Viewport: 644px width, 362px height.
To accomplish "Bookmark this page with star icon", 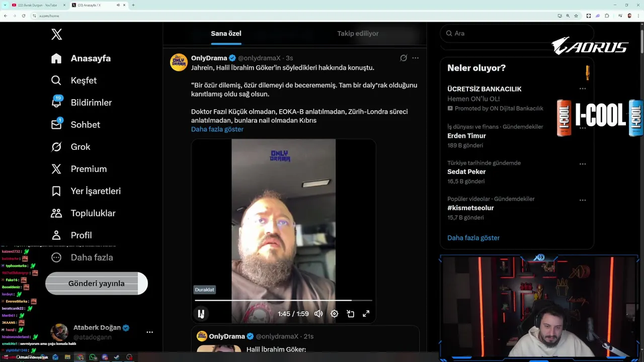I will pyautogui.click(x=576, y=16).
